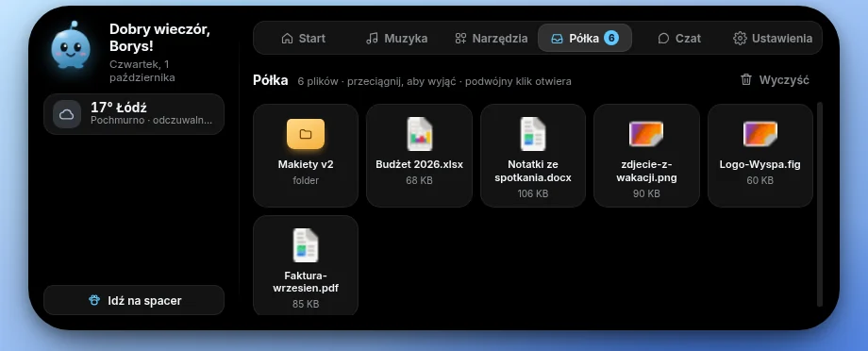
Task: Click the Notatki ze spotkania.docx file name
Action: [x=533, y=171]
